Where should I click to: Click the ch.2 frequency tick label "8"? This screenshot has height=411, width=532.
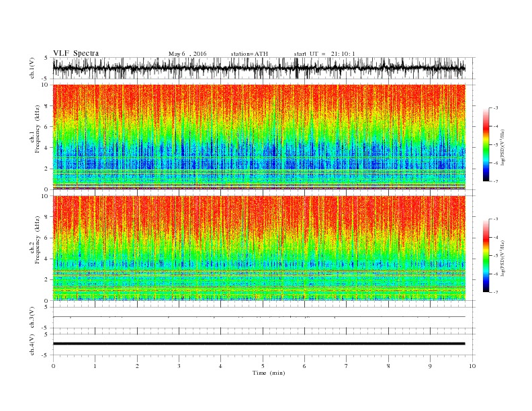pos(46,217)
